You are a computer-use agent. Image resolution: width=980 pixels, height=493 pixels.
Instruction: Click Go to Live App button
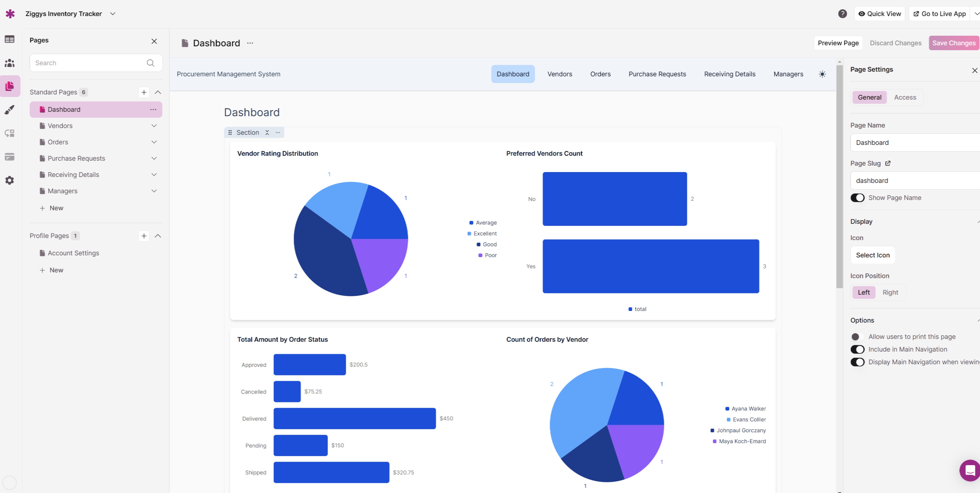pos(939,14)
